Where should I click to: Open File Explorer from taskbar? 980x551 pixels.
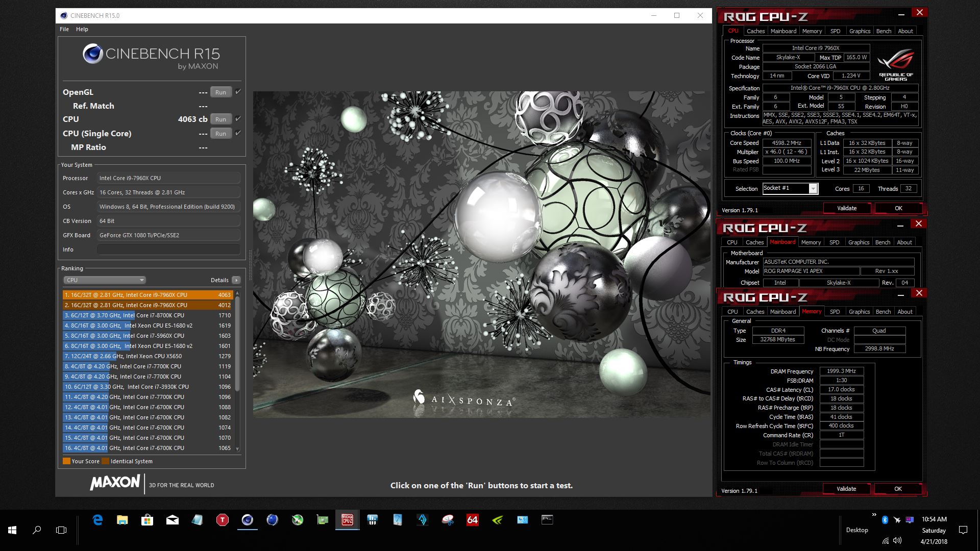coord(122,520)
